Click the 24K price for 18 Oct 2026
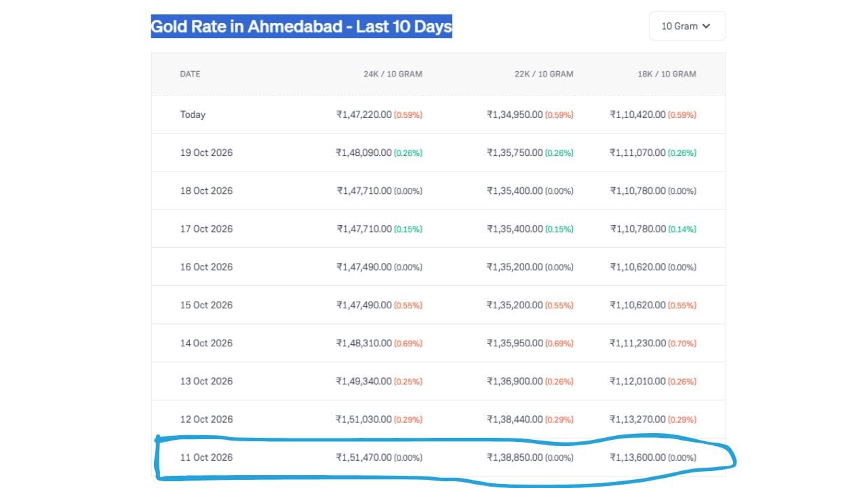The image size is (868, 488). [x=364, y=190]
